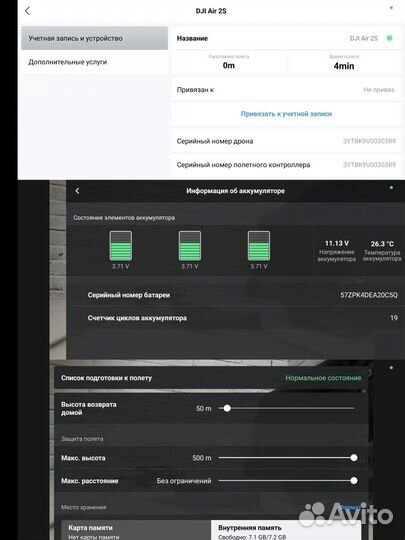Click battery voltage value 11.13 V
The image size is (405, 540).
click(x=337, y=243)
